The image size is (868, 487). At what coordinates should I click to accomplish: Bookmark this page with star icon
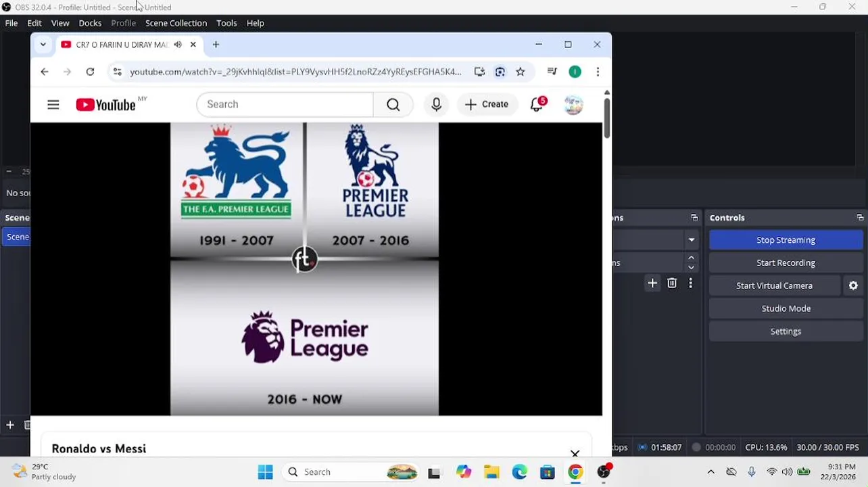click(x=521, y=72)
